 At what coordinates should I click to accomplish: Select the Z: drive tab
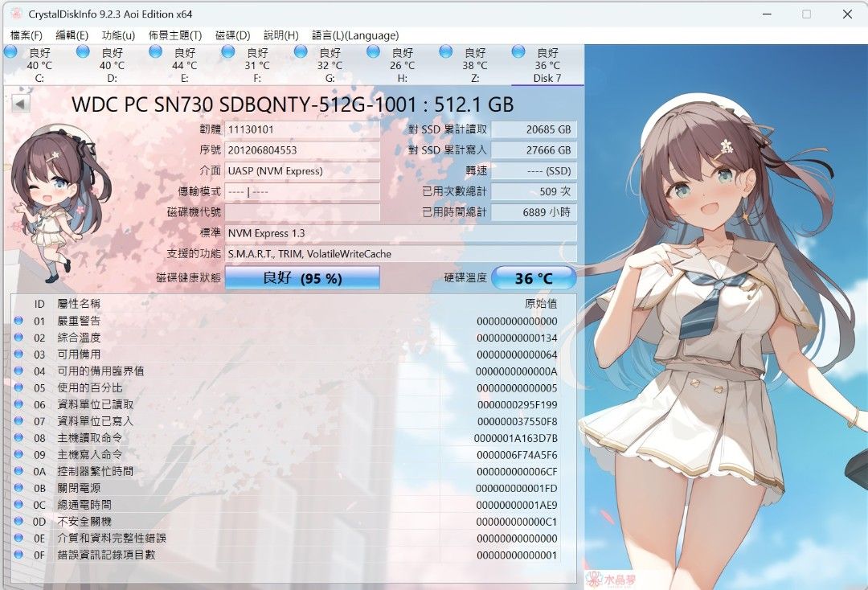click(x=474, y=65)
